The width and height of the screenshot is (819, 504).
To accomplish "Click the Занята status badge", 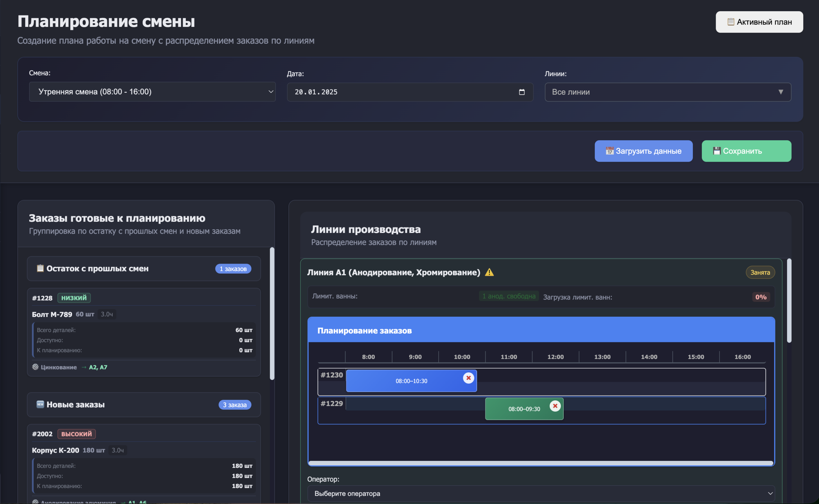I will [760, 272].
